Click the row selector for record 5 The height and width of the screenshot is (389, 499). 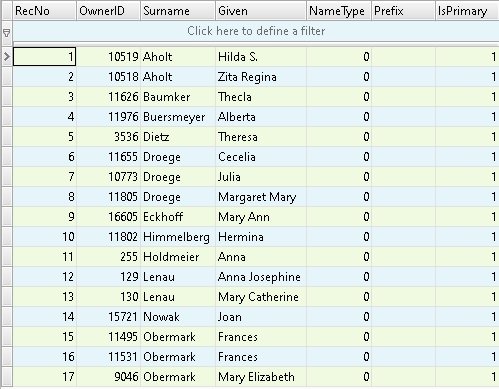click(x=7, y=137)
